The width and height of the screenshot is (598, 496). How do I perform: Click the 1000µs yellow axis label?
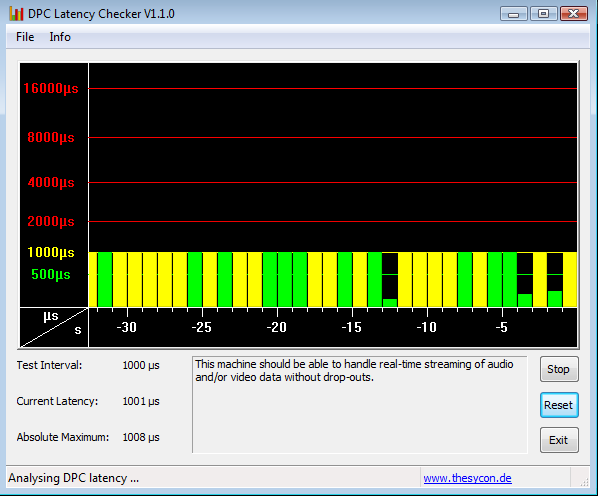click(51, 252)
